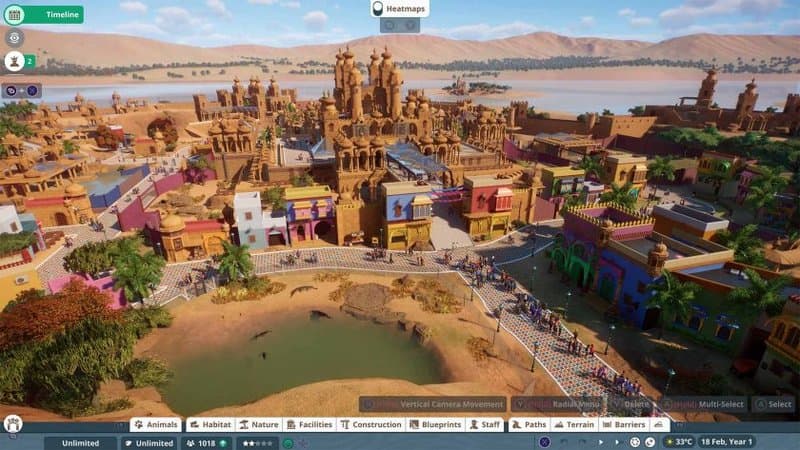The width and height of the screenshot is (800, 450).
Task: Expand the 33°C weather indicator
Action: 679,442
